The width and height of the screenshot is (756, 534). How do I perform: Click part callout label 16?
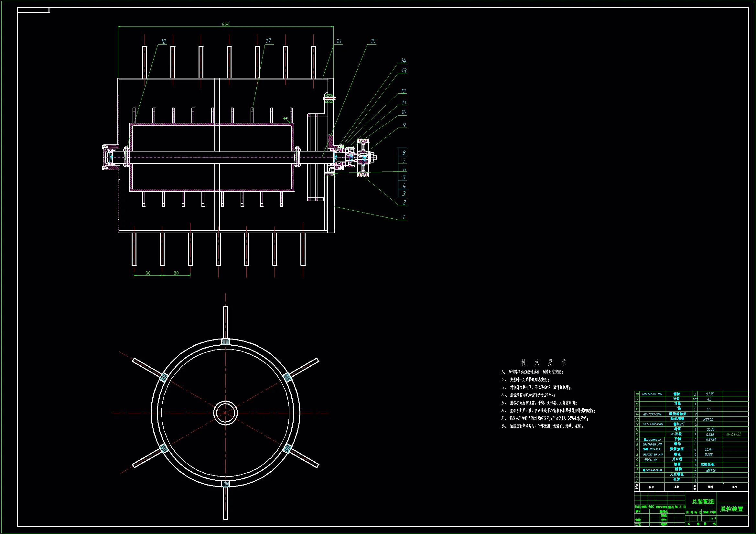pyautogui.click(x=339, y=41)
